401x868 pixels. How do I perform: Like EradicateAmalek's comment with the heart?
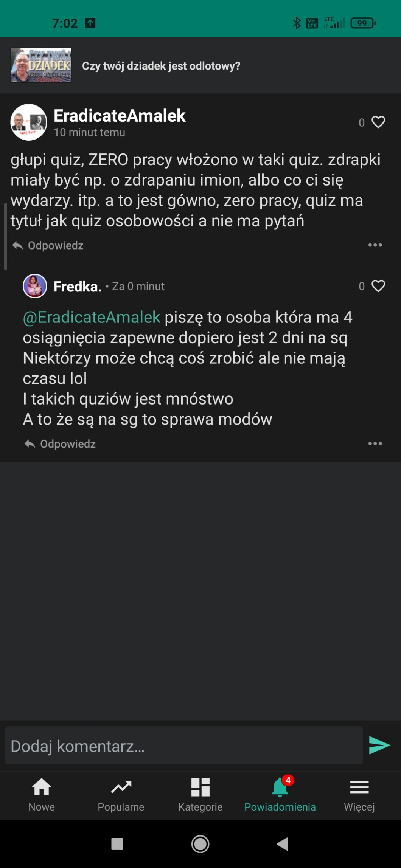(x=378, y=122)
